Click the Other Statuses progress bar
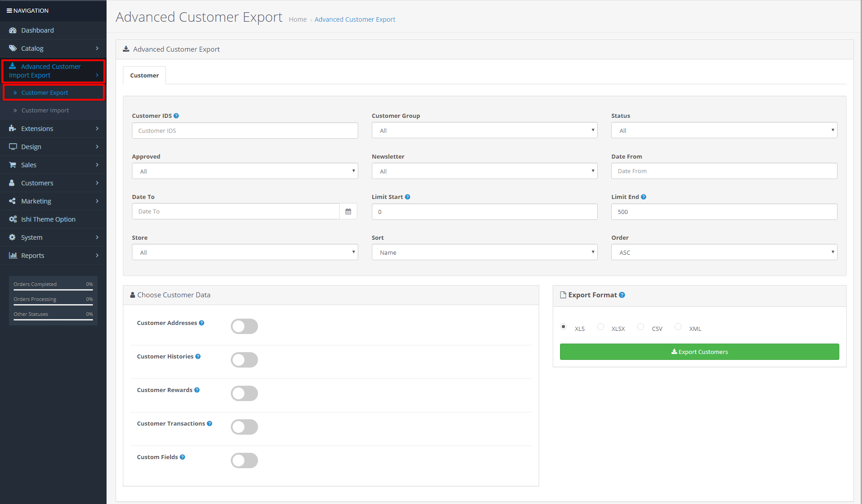862x504 pixels. click(x=53, y=320)
